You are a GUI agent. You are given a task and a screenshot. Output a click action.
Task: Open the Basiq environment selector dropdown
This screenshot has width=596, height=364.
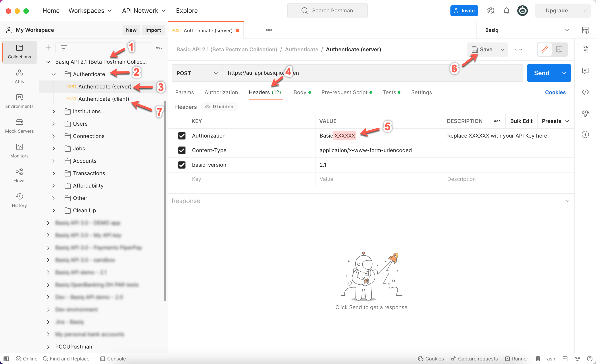tap(526, 30)
